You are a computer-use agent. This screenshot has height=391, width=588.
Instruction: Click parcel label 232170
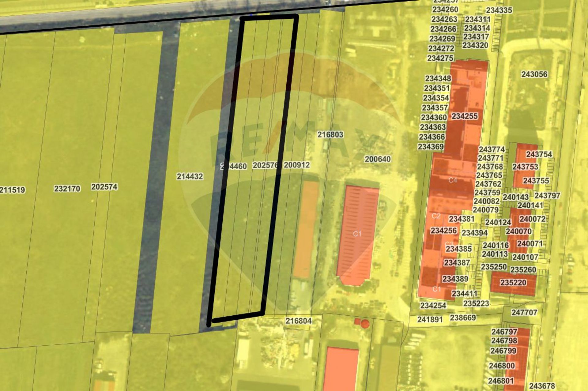click(x=67, y=189)
